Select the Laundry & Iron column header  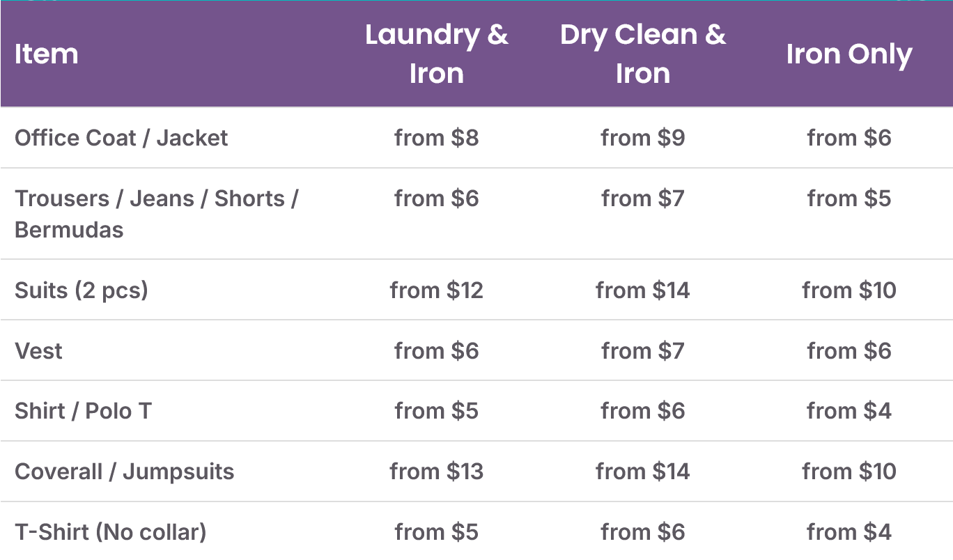[436, 54]
